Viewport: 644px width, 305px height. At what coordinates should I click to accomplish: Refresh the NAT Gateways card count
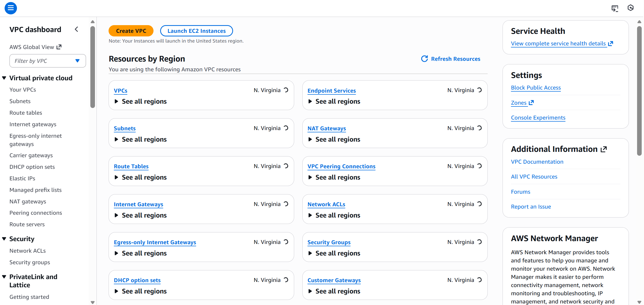479,128
